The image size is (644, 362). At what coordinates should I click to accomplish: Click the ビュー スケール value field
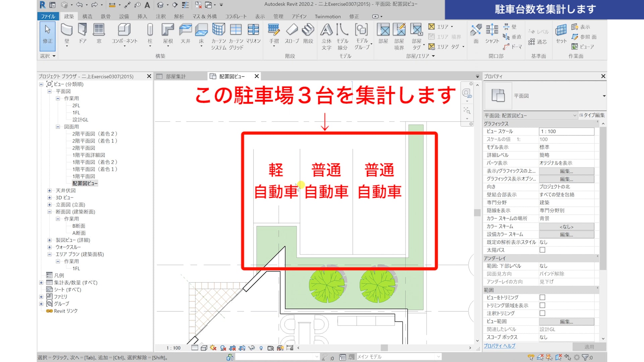tap(566, 131)
